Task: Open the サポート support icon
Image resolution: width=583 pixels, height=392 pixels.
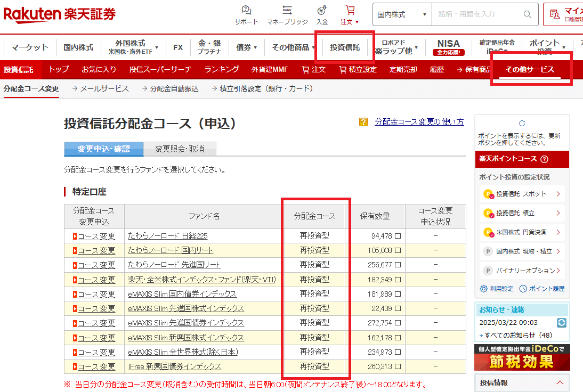Action: pyautogui.click(x=247, y=10)
